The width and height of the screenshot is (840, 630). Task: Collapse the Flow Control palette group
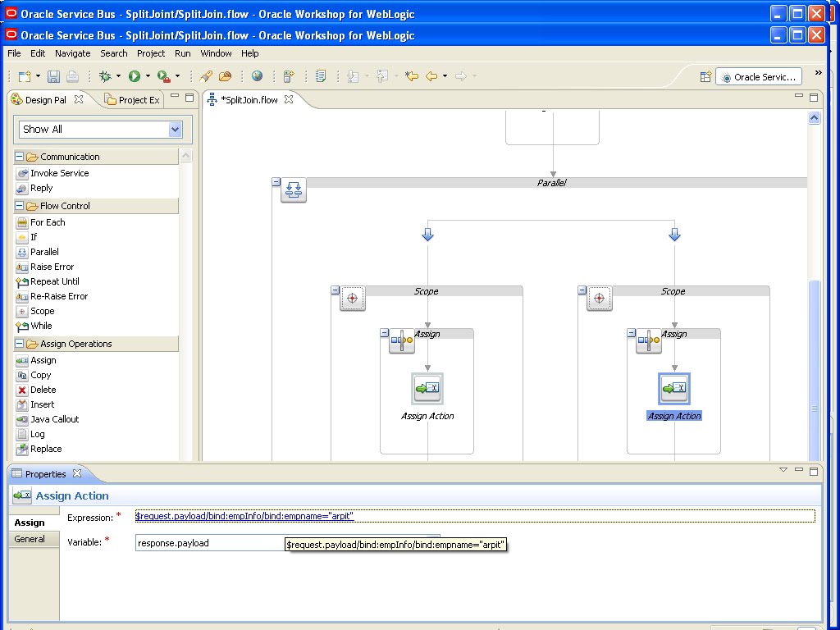(x=20, y=206)
